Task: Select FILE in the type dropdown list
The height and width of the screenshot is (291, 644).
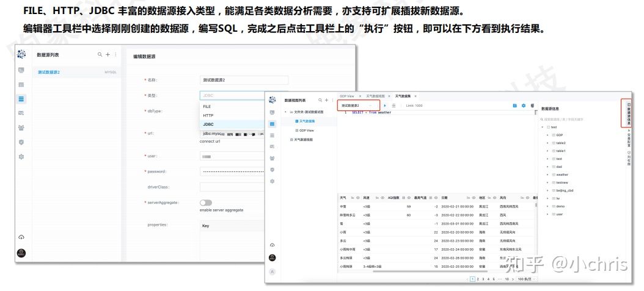Action: 232,107
